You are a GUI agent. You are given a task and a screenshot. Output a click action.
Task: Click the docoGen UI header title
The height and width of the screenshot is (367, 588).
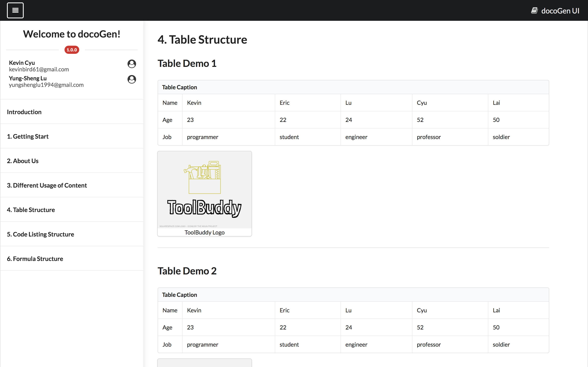point(560,11)
